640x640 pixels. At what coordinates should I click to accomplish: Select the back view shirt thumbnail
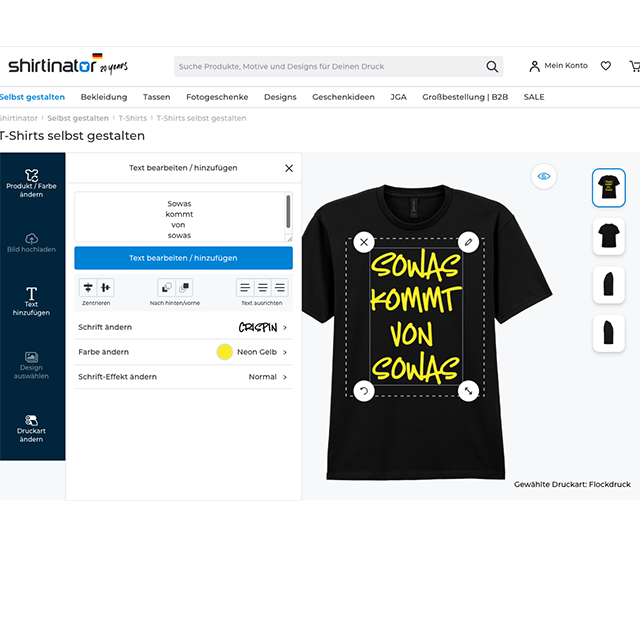click(x=608, y=236)
